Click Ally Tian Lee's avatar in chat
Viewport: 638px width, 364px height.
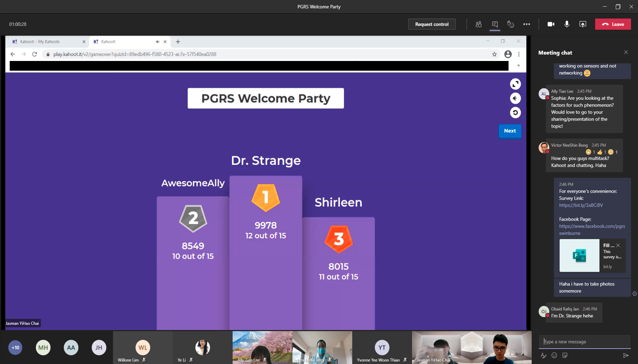pyautogui.click(x=544, y=93)
